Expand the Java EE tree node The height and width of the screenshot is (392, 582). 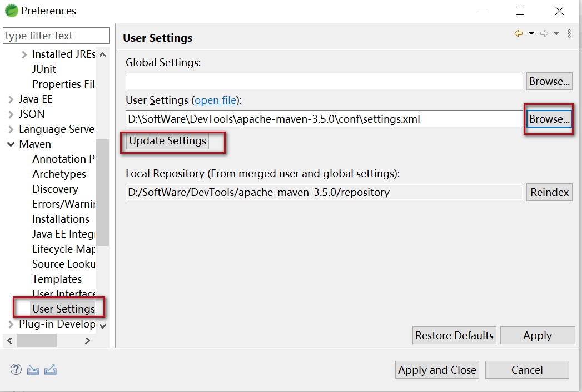click(11, 99)
